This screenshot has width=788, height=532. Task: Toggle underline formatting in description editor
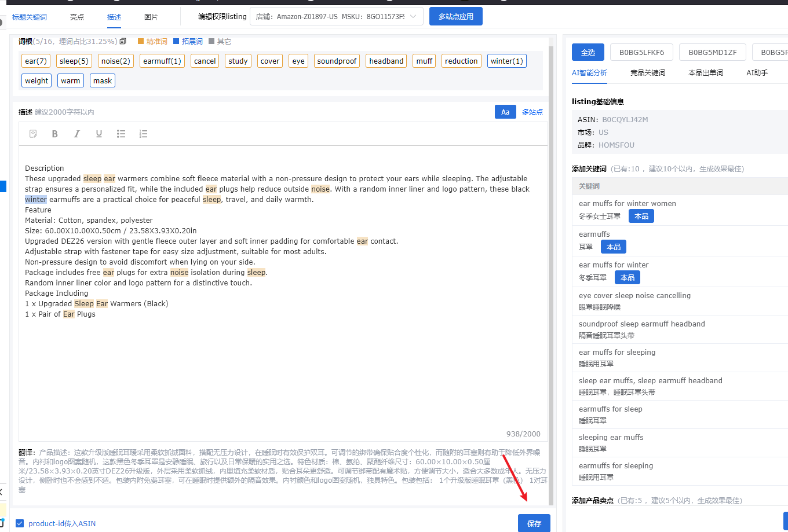99,134
